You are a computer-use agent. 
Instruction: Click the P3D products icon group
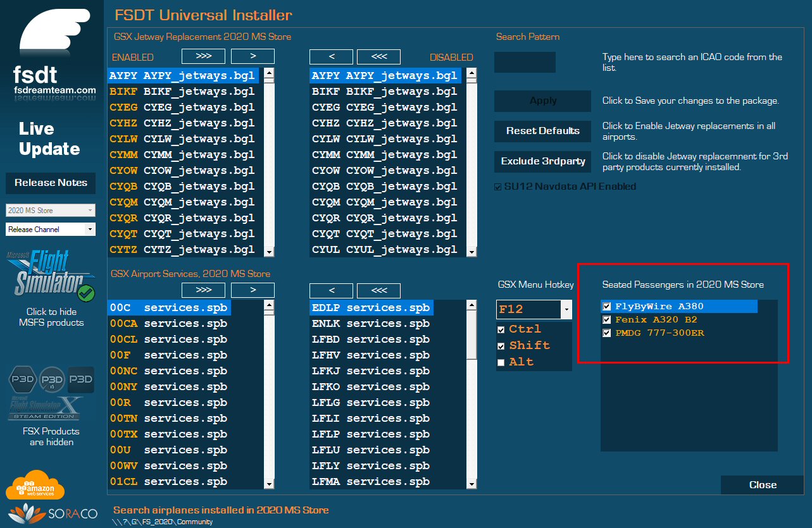tap(51, 379)
